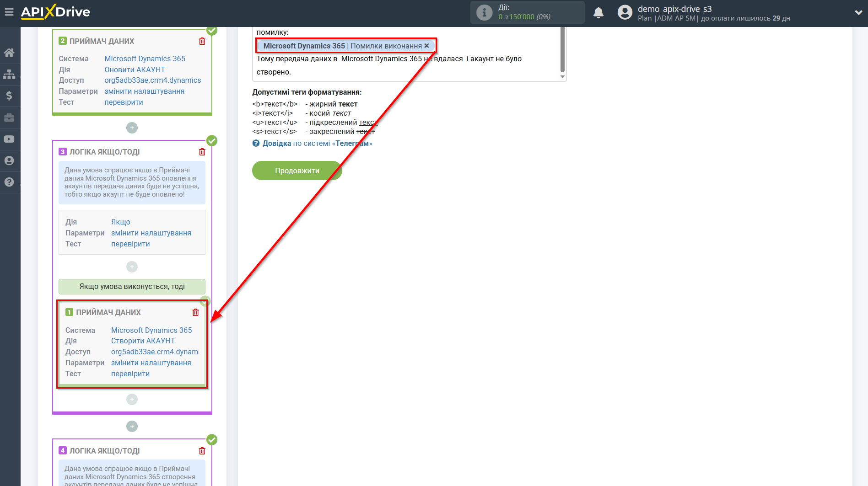Open Microsoft Dynamics 365 system in block 2

click(145, 59)
